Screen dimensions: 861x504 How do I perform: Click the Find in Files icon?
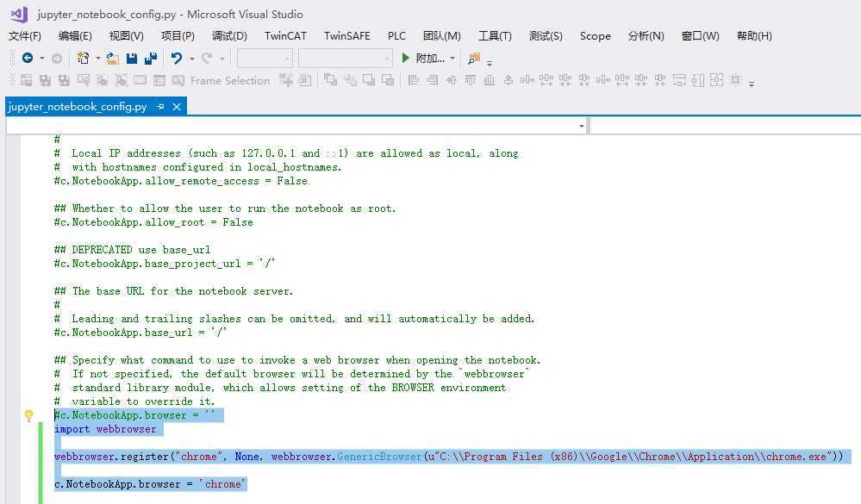pos(474,58)
